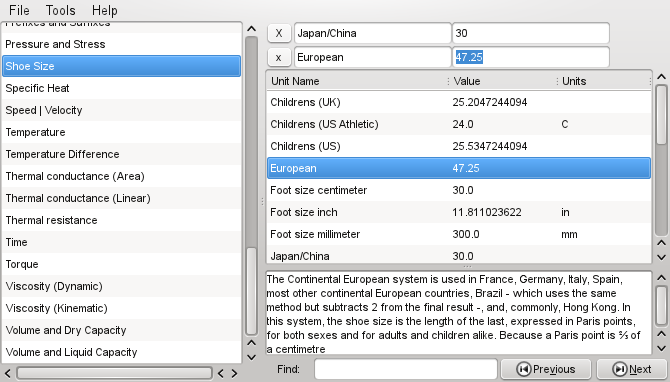The image size is (670, 382).
Task: Select Viscosity (Dynamic) category
Action: [x=121, y=286]
